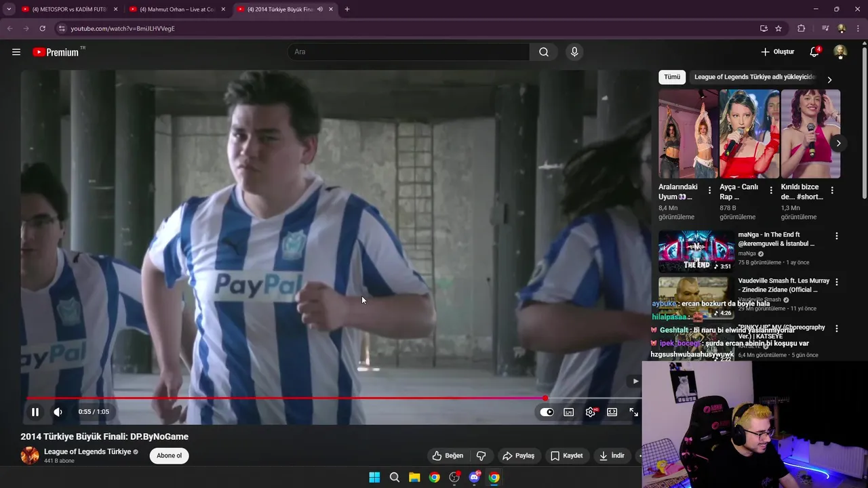Click the 441 B abone subscriber count
868x488 pixels.
(59, 461)
